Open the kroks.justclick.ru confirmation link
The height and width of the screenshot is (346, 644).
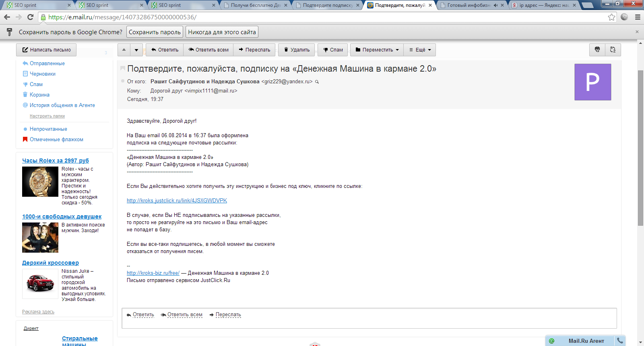[177, 200]
